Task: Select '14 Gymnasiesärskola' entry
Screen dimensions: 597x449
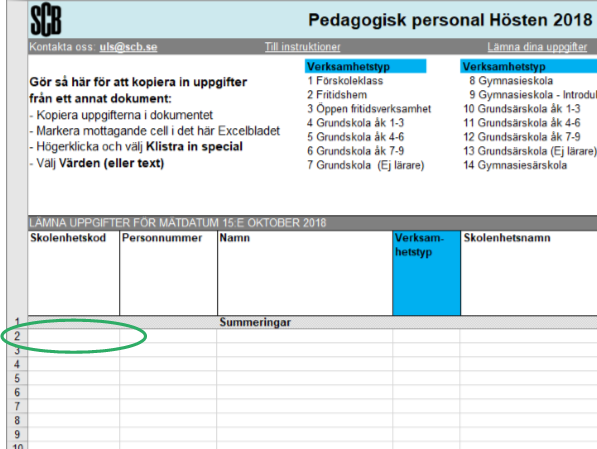Action: [515, 165]
